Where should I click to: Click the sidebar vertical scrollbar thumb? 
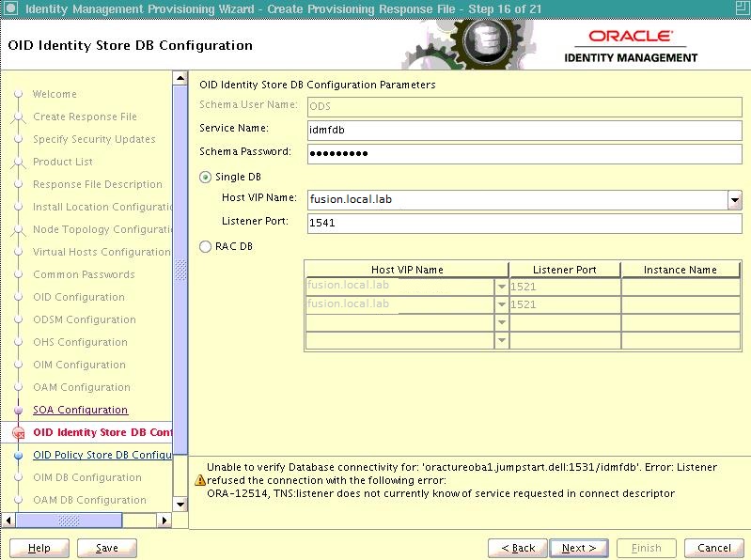180,270
